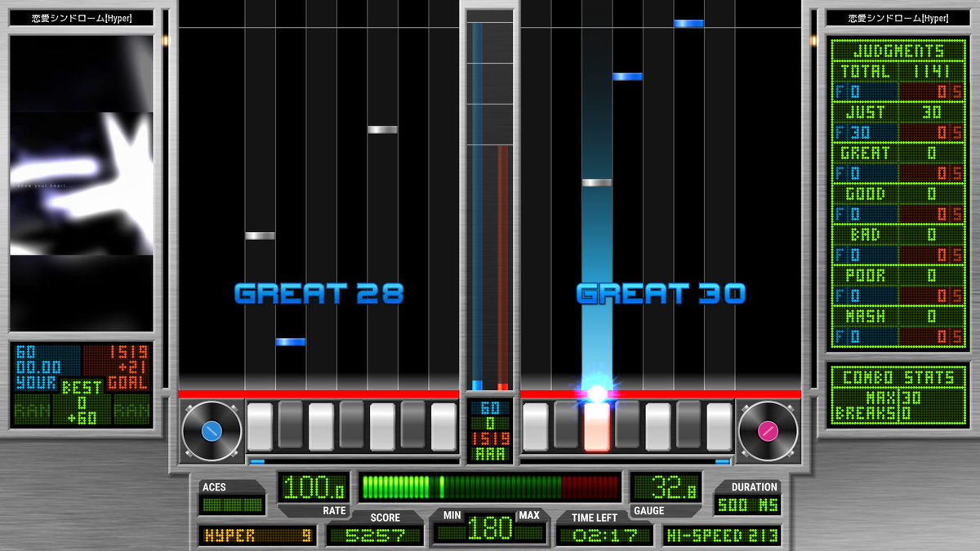980x551 pixels.
Task: Click the left turntable with blue center
Action: click(212, 430)
